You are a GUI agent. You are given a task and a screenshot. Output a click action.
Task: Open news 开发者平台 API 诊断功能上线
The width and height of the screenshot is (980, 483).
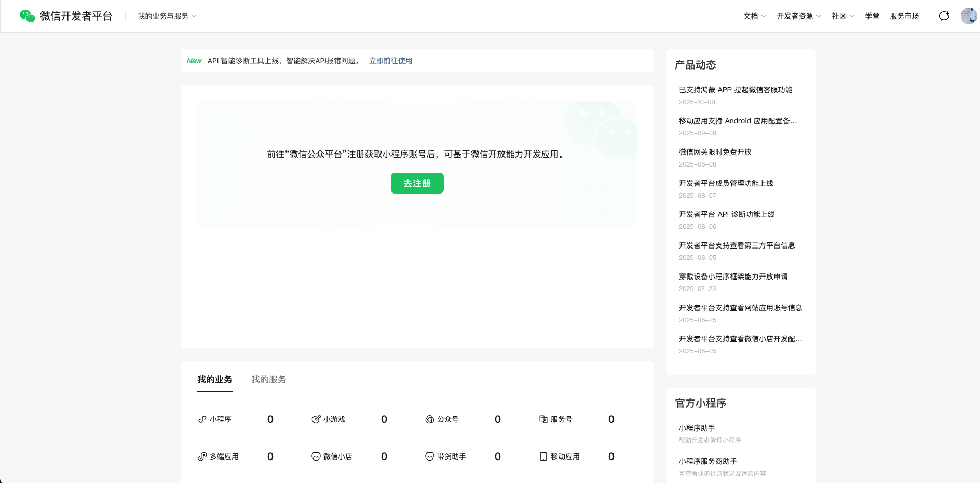coord(727,214)
